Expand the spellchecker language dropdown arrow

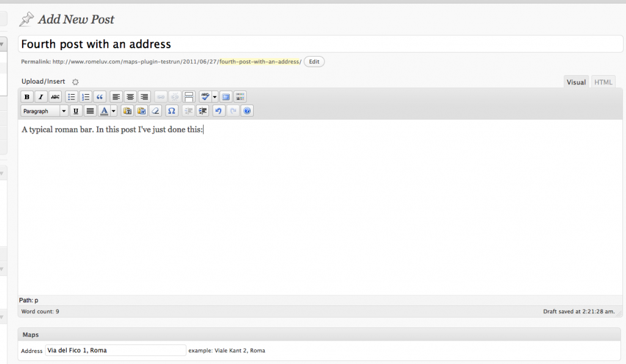[x=215, y=96]
